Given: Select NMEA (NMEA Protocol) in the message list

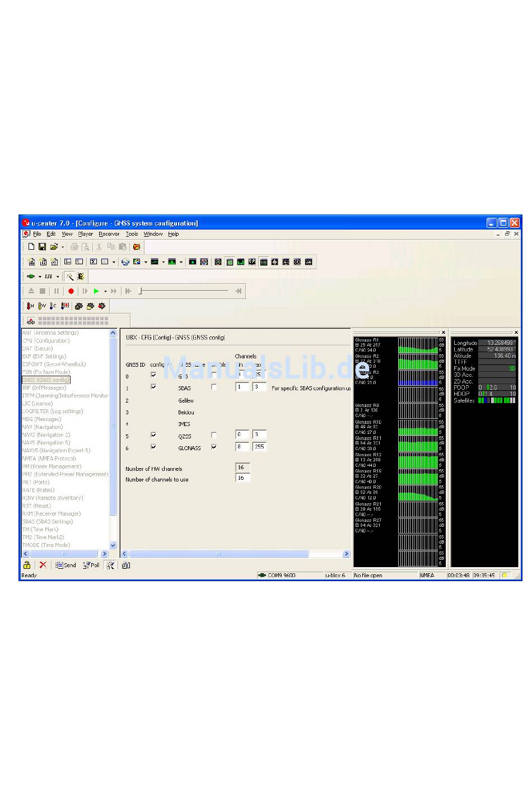Looking at the screenshot, I should pos(49,459).
